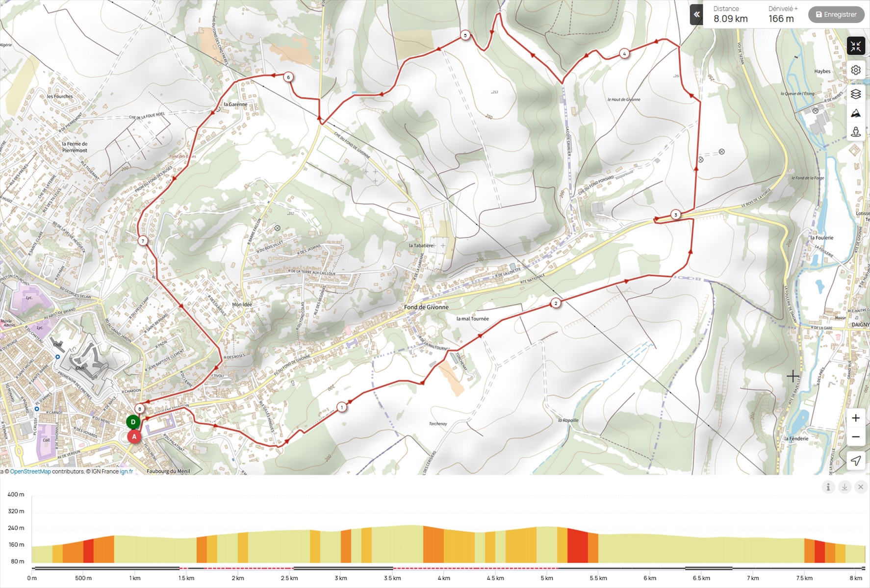The height and width of the screenshot is (588, 870).
Task: Expand the side panel with double chevron
Action: click(x=696, y=15)
